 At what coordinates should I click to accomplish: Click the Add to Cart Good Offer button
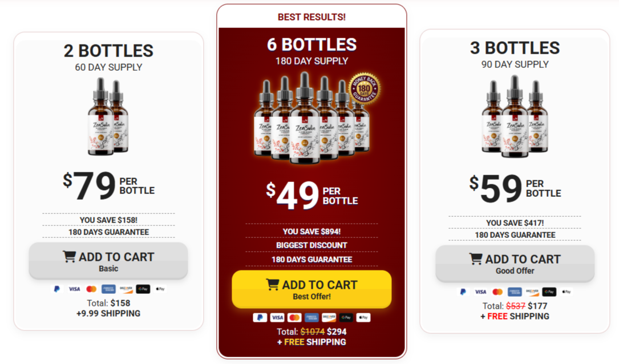tap(515, 264)
